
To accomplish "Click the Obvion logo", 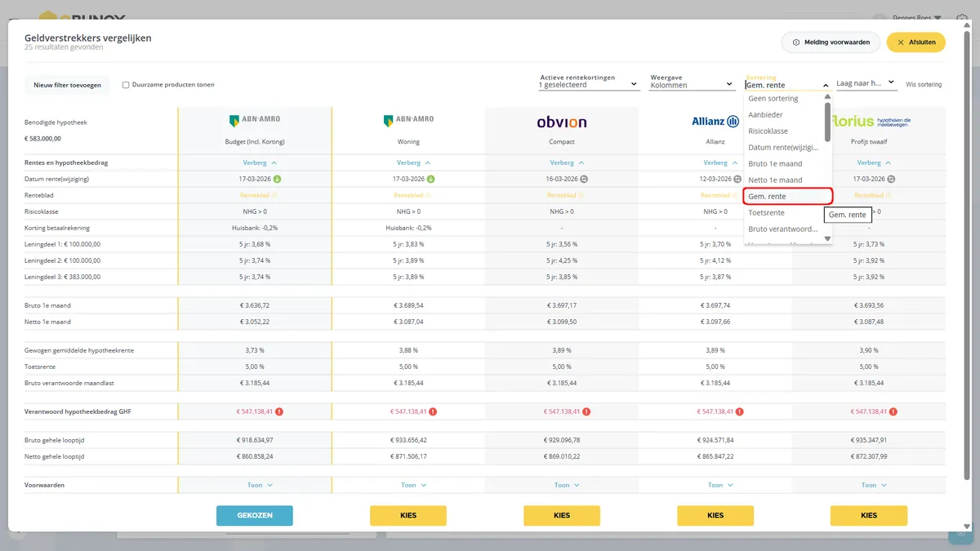I will click(562, 122).
